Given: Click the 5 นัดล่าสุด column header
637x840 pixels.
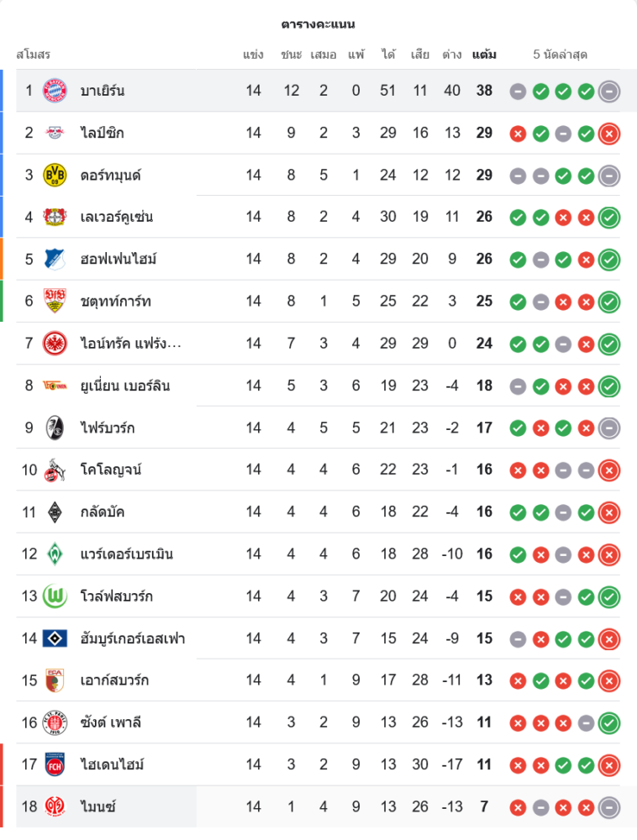Looking at the screenshot, I should tap(560, 55).
